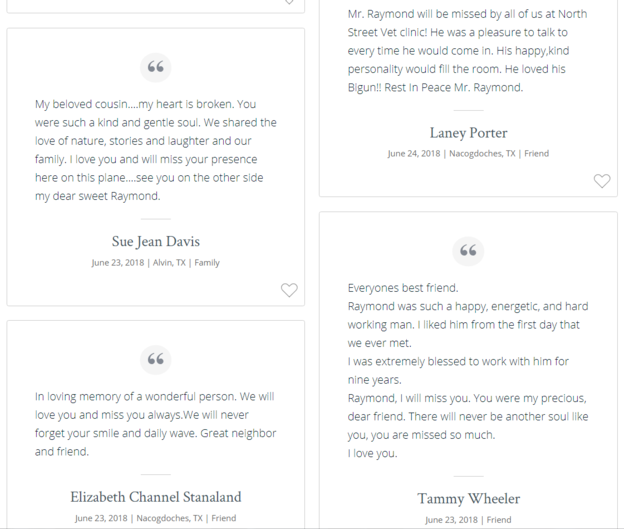Click the 'In loving memory' message text
624x529 pixels.
(156, 424)
